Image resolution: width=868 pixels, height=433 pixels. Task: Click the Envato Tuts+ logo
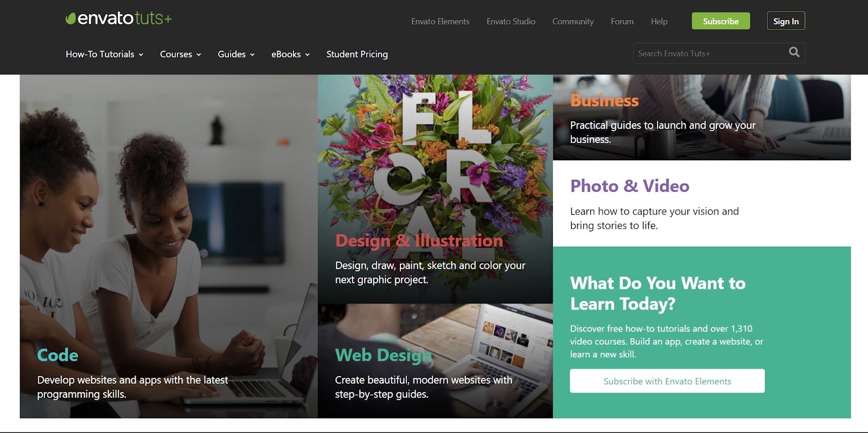tap(118, 18)
